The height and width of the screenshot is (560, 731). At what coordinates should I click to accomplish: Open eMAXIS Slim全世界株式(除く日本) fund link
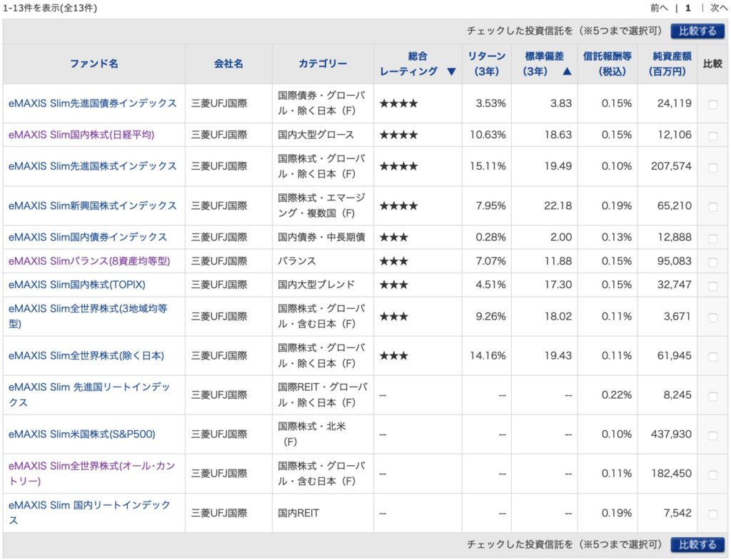coord(86,356)
